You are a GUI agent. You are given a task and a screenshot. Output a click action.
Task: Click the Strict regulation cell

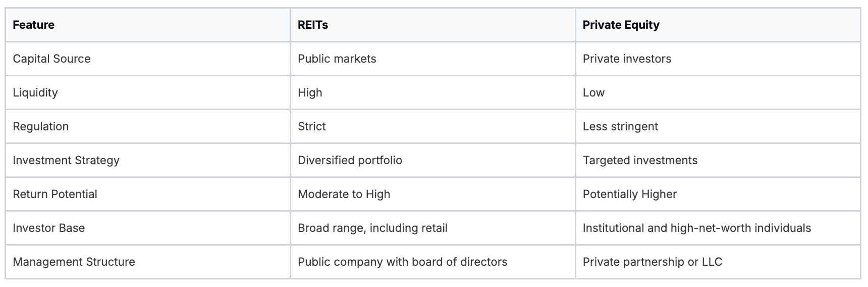coord(312,126)
